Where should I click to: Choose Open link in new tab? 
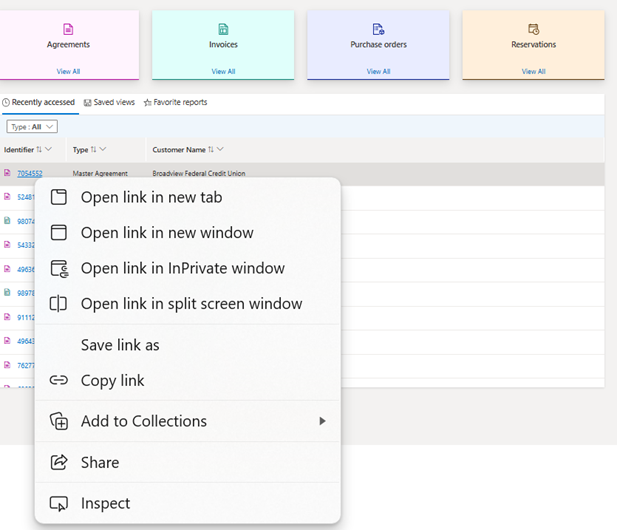tap(188, 197)
